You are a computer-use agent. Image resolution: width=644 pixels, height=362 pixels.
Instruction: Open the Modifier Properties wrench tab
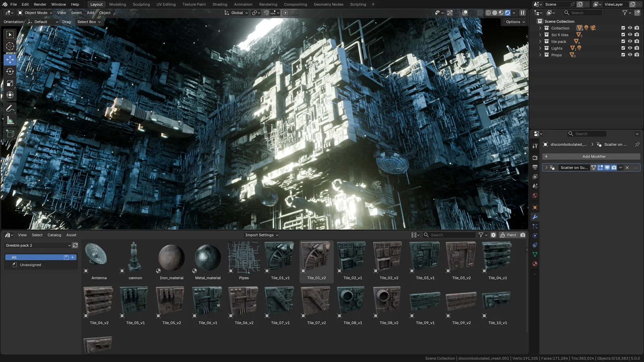click(535, 217)
